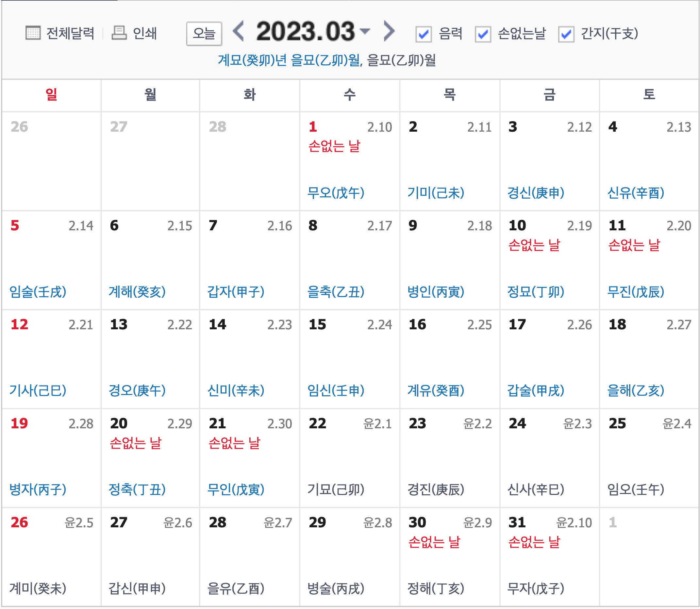Image resolution: width=700 pixels, height=609 pixels.
Task: Click the full calendar grid icon
Action: (33, 33)
